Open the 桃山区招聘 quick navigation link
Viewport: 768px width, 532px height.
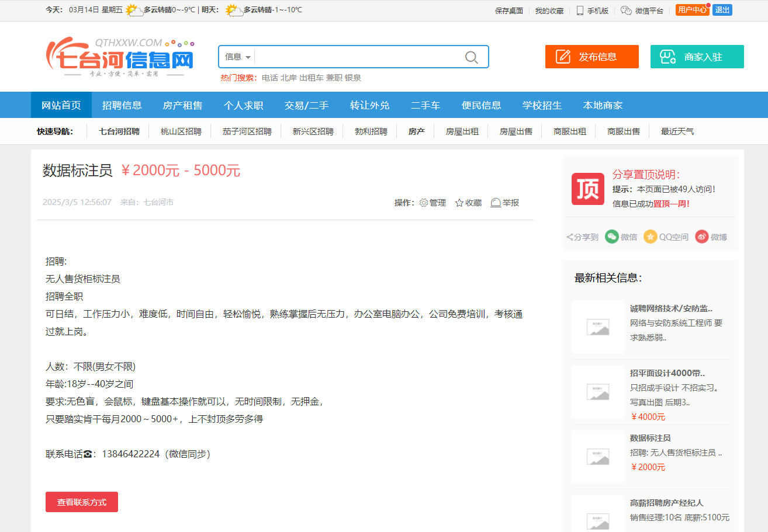[181, 131]
